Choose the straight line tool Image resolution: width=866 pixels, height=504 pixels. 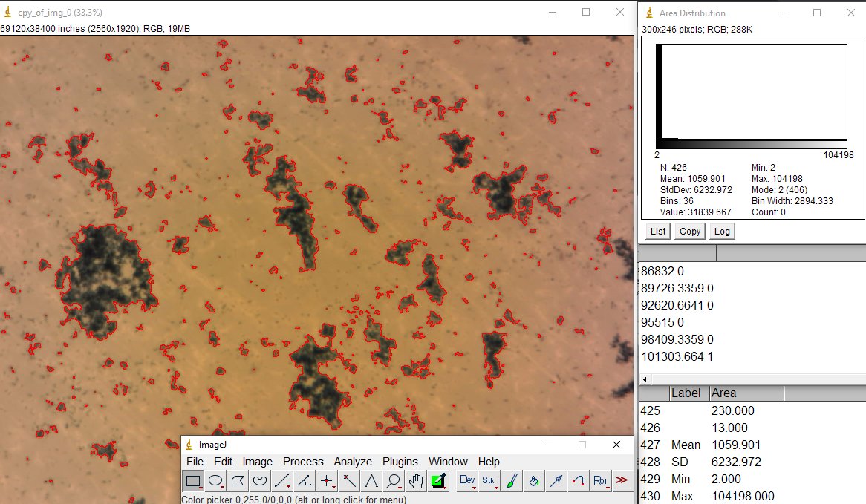[x=281, y=481]
